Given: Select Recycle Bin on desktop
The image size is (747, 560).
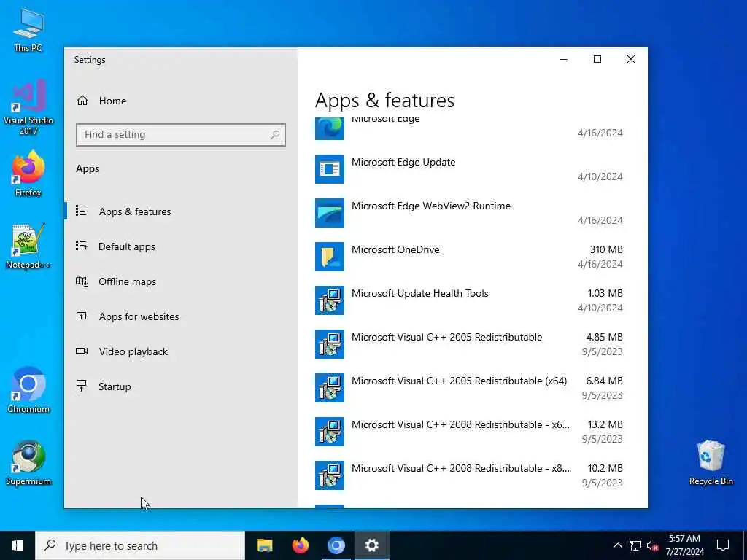Looking at the screenshot, I should click(x=711, y=463).
